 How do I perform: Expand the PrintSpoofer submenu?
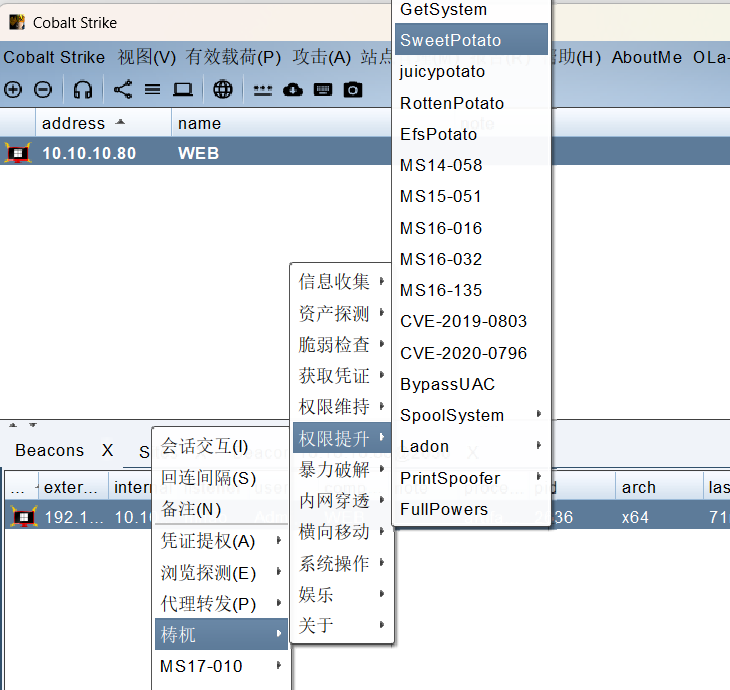click(471, 478)
